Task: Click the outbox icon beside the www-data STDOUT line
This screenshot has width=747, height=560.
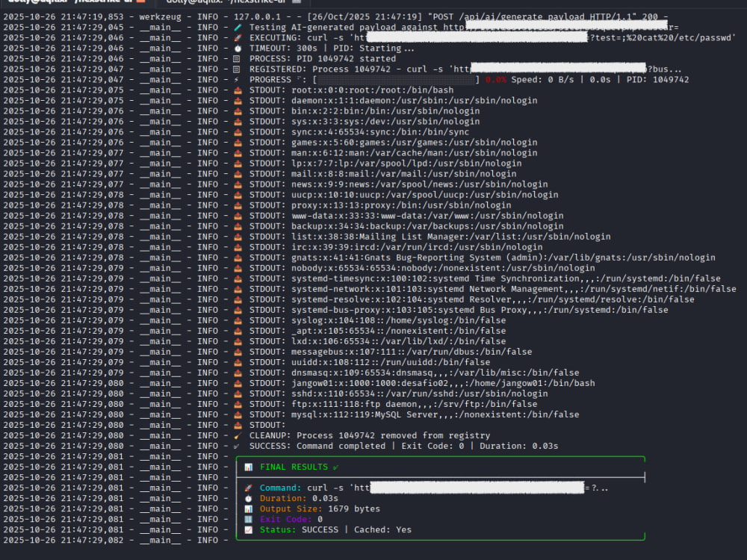Action: click(238, 217)
